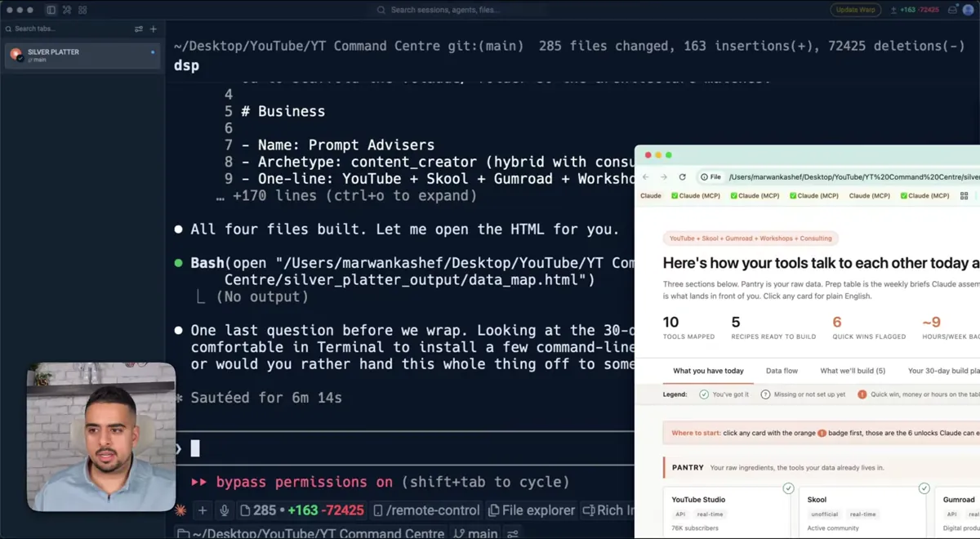This screenshot has height=539, width=980.
Task: Open the inbox icon in Warp title bar
Action: click(952, 10)
